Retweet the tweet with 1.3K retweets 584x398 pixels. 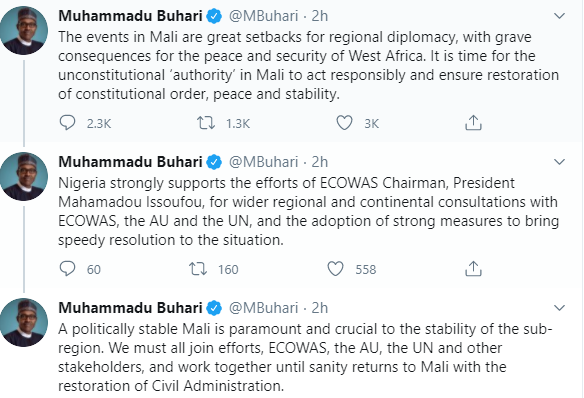[x=206, y=123]
